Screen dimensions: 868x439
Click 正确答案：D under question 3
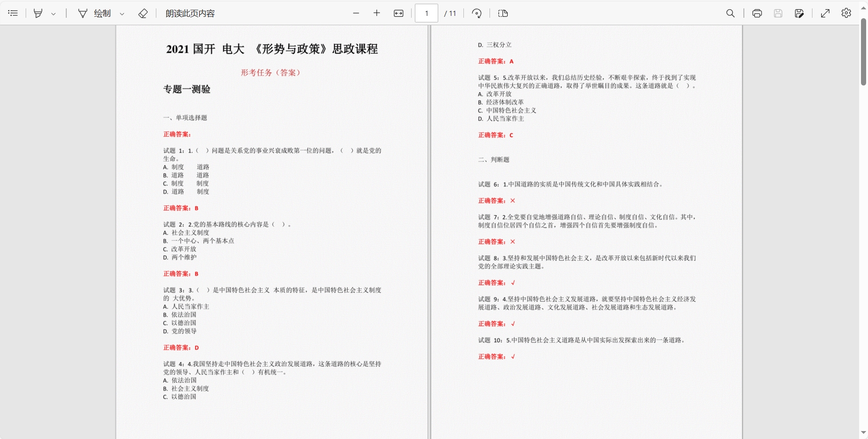click(x=181, y=347)
